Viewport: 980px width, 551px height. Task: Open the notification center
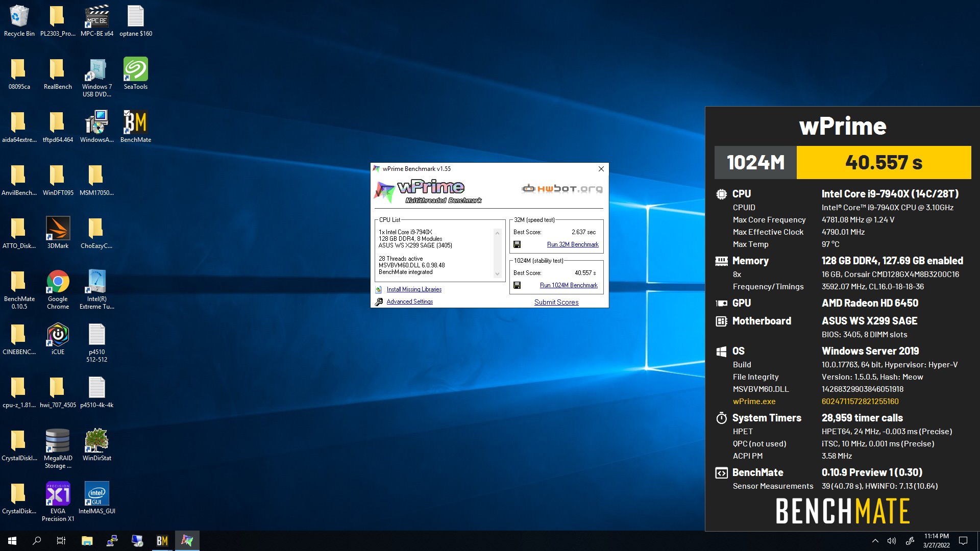tap(963, 541)
